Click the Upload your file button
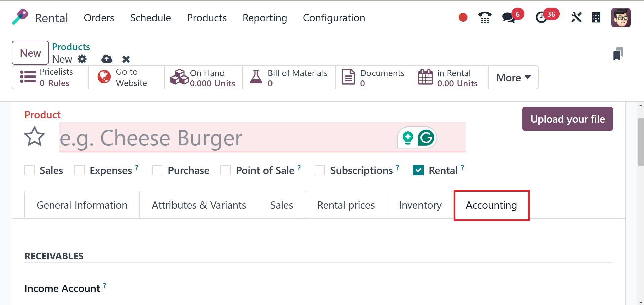The width and height of the screenshot is (644, 305). pos(567,119)
